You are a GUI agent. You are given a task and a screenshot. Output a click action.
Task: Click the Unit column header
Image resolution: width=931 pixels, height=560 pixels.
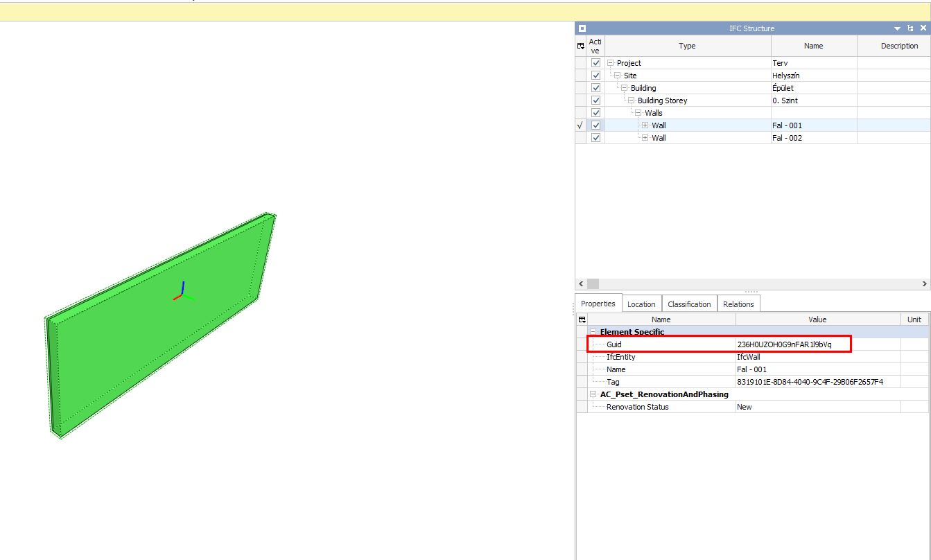[915, 320]
